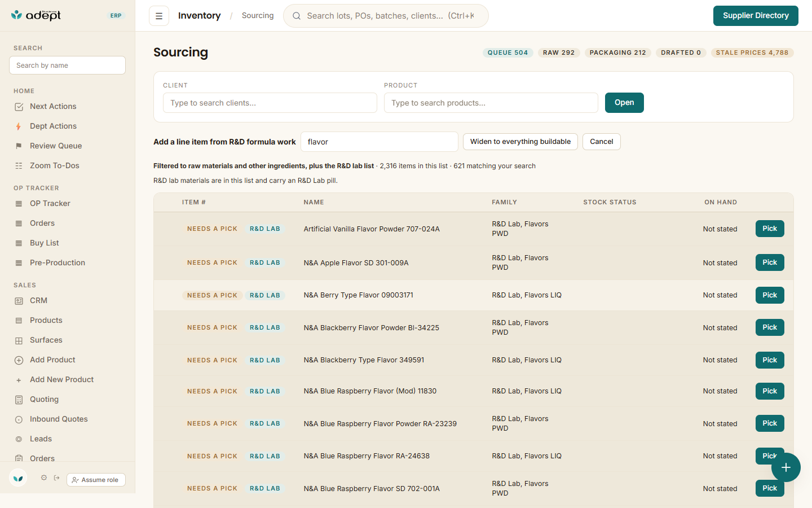
Task: Click Widen to everything buildable
Action: 520,142
